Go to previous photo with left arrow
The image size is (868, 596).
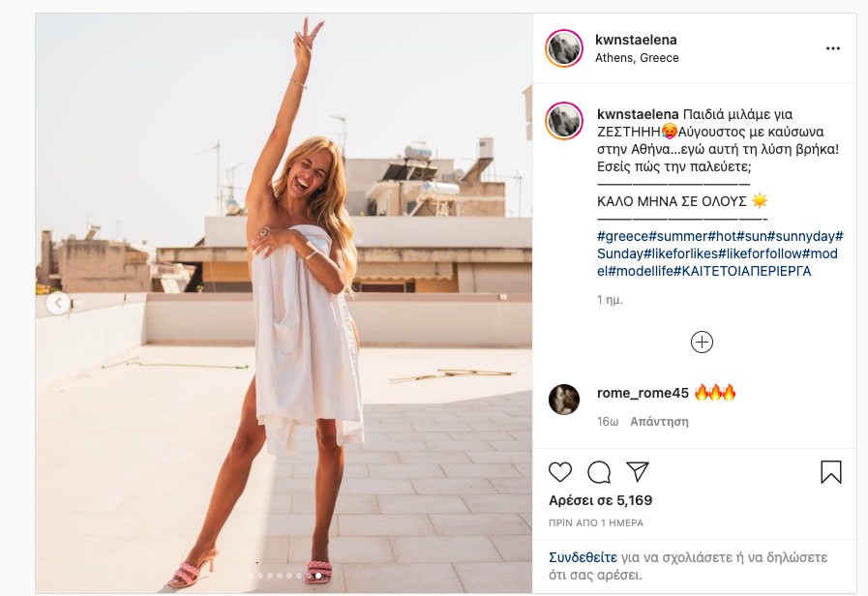tap(58, 304)
